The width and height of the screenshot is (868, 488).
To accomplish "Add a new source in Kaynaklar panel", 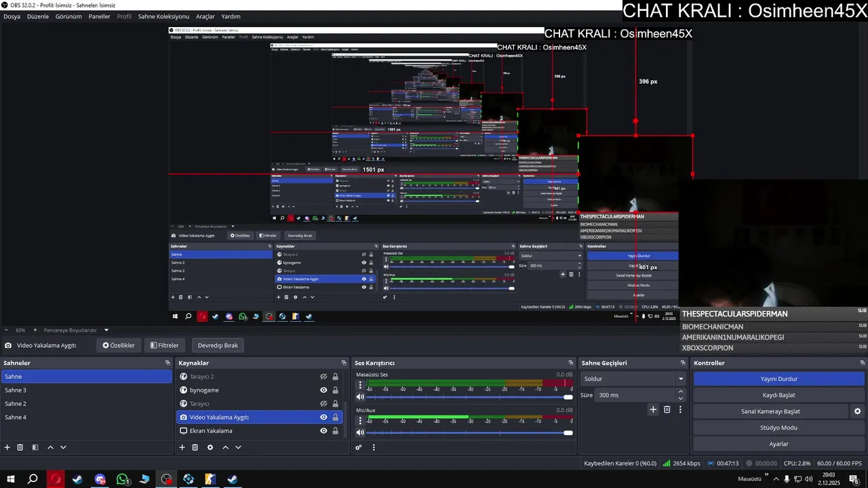I will pyautogui.click(x=182, y=447).
